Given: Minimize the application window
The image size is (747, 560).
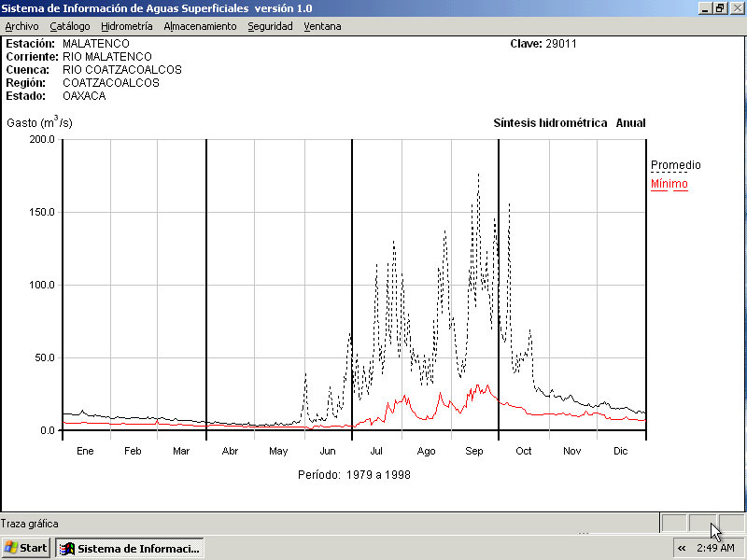Looking at the screenshot, I should tap(705, 8).
